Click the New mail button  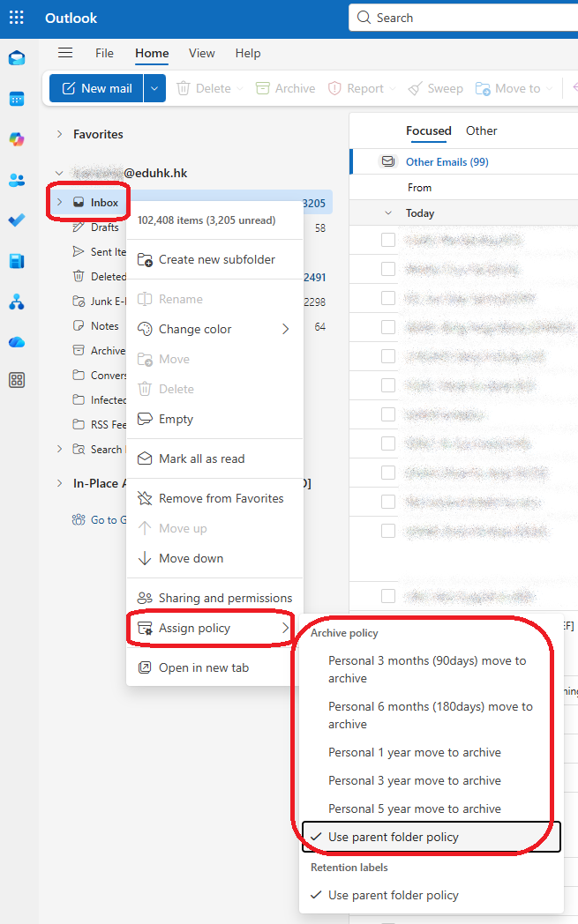tap(97, 88)
